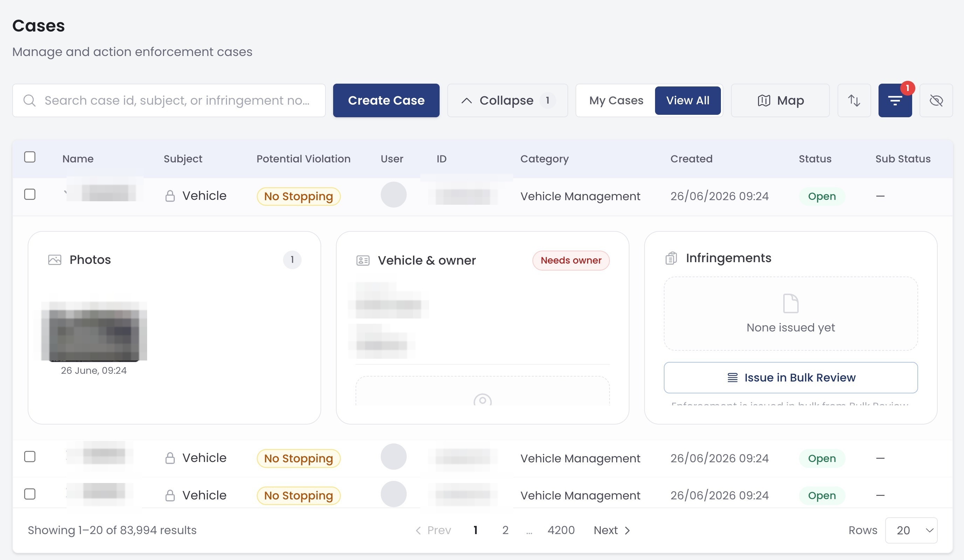964x560 pixels.
Task: Click the Showing 1–20 of 83,994 results text
Action: tap(112, 530)
